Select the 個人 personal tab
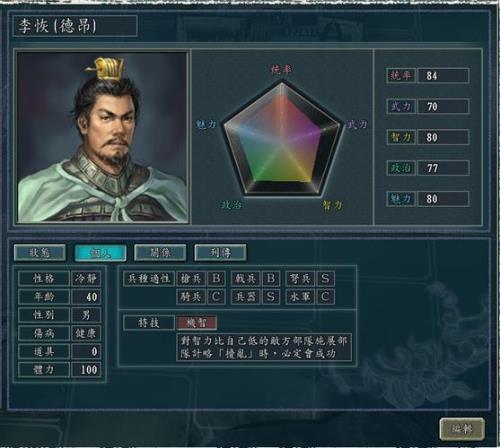 100,253
